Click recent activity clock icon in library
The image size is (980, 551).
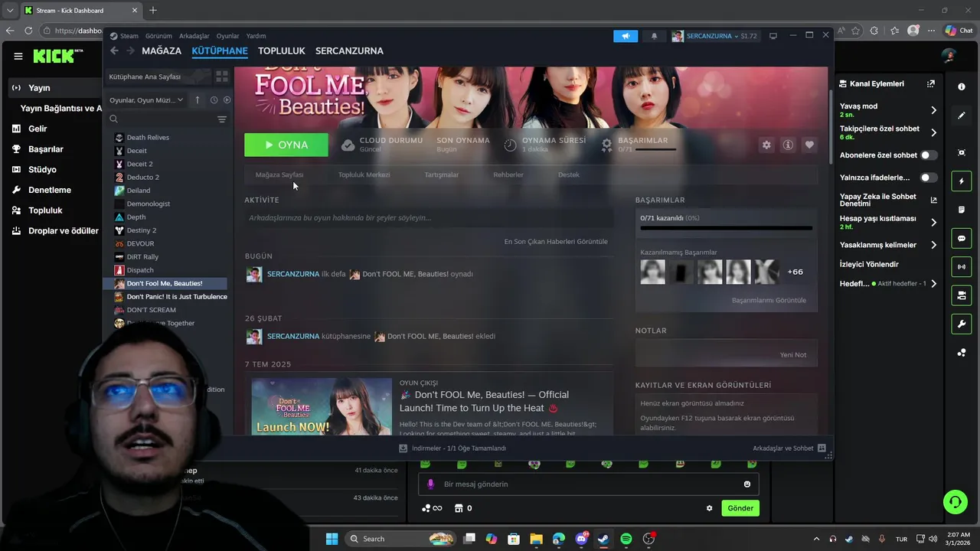[x=214, y=100]
